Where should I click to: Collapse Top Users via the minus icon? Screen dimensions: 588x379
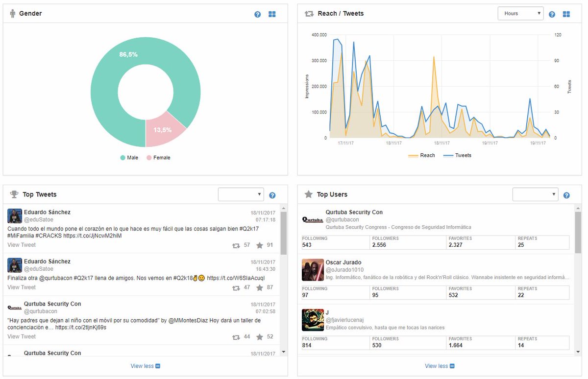click(452, 366)
